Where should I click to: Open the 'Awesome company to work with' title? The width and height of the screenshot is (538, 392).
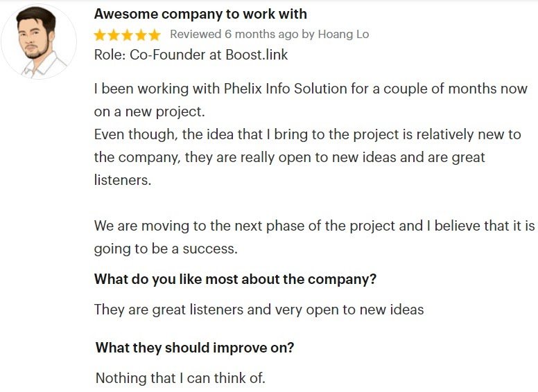[201, 14]
